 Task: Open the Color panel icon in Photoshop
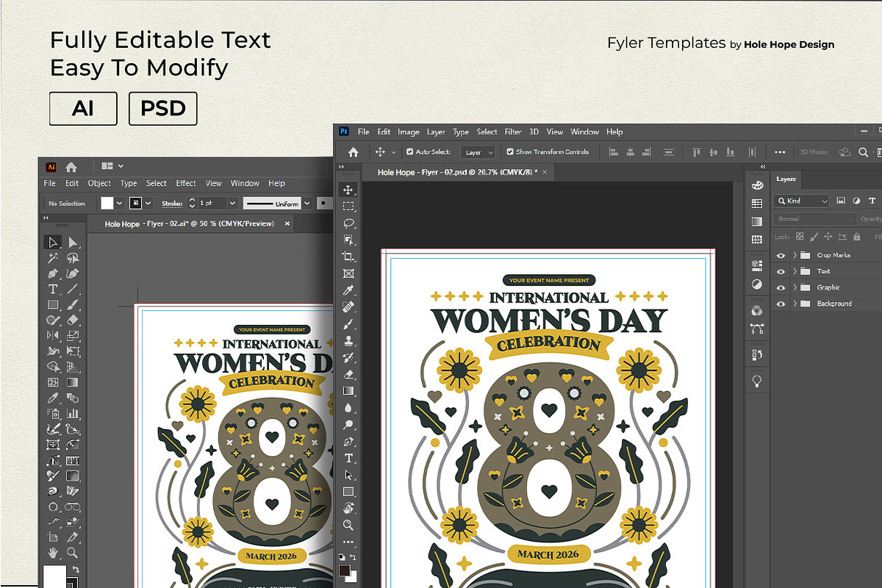tap(757, 185)
